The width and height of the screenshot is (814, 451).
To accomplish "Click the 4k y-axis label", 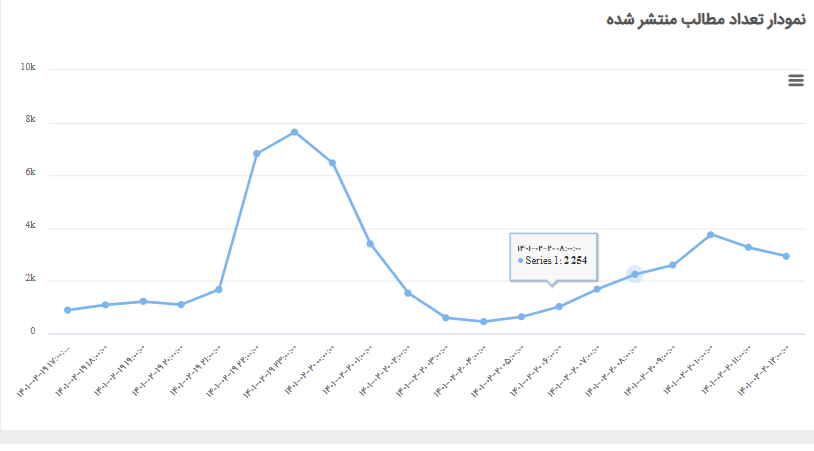I will (30, 226).
